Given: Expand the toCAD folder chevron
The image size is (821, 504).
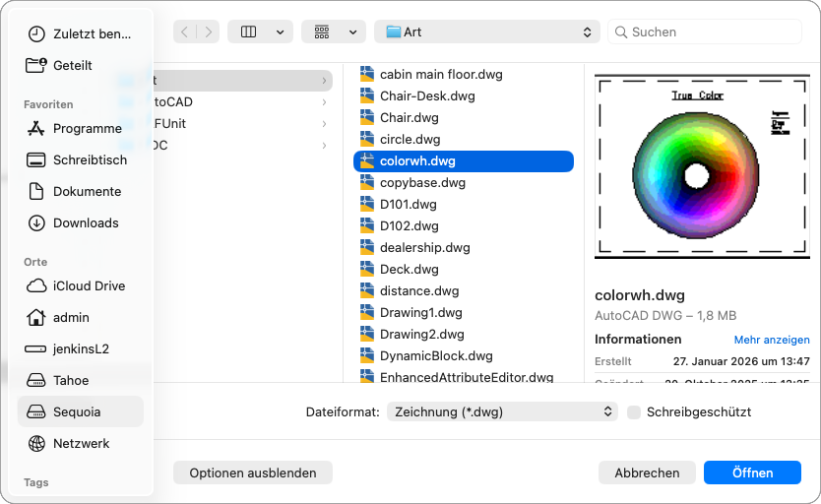Looking at the screenshot, I should coord(324,102).
